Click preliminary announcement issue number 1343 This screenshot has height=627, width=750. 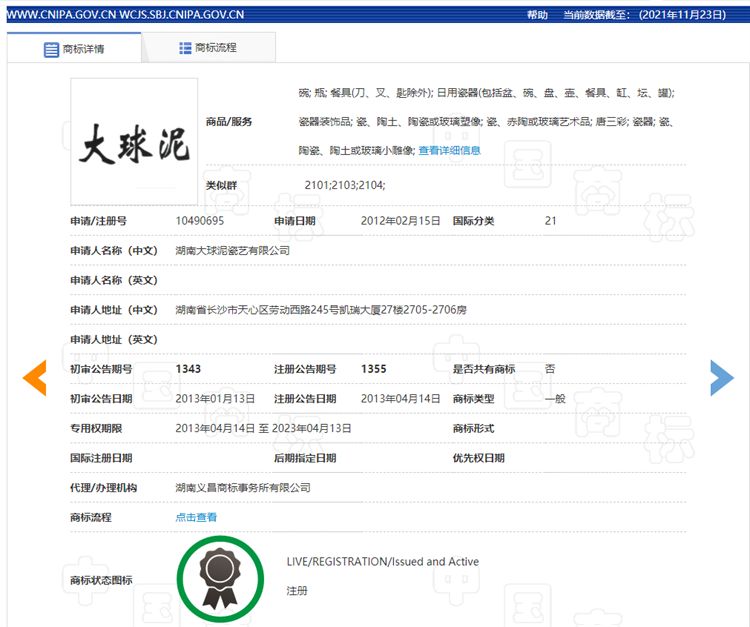click(188, 369)
